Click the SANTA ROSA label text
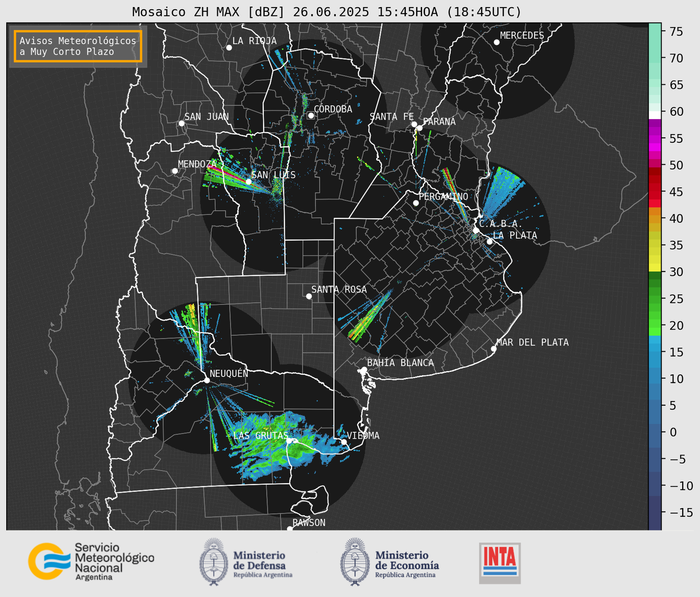This screenshot has height=597, width=700. click(x=339, y=289)
